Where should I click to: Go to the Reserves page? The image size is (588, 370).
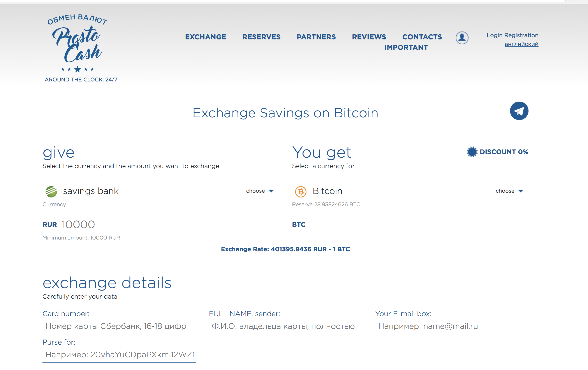(261, 37)
